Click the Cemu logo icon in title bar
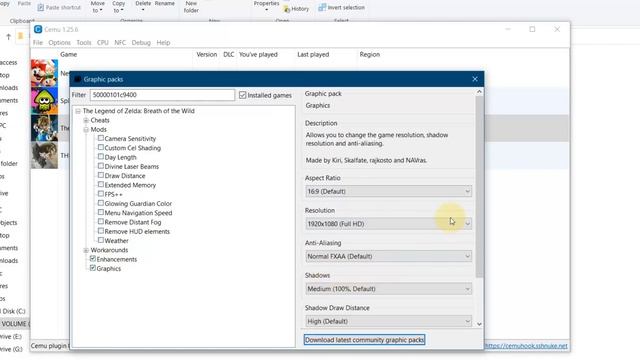 point(38,29)
